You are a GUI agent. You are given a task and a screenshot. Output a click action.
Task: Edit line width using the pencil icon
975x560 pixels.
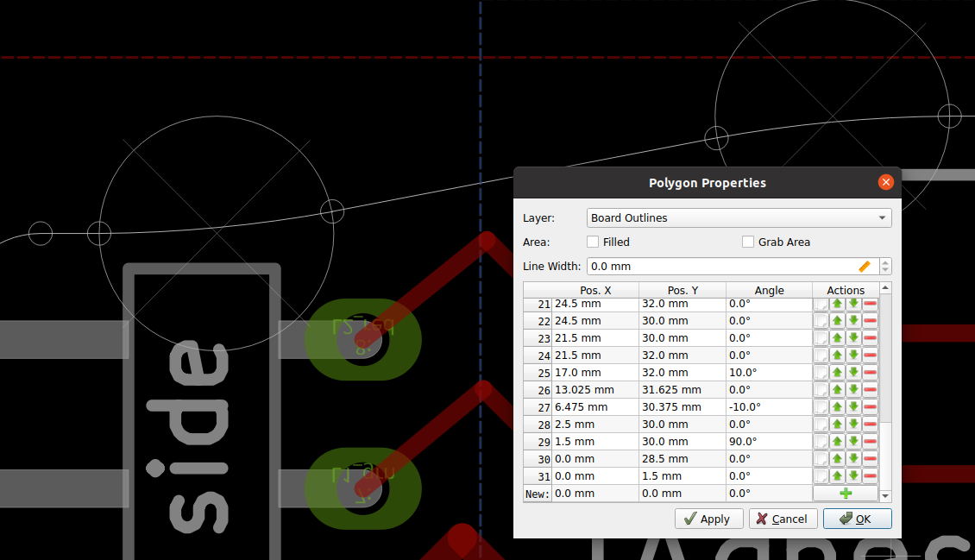point(864,266)
